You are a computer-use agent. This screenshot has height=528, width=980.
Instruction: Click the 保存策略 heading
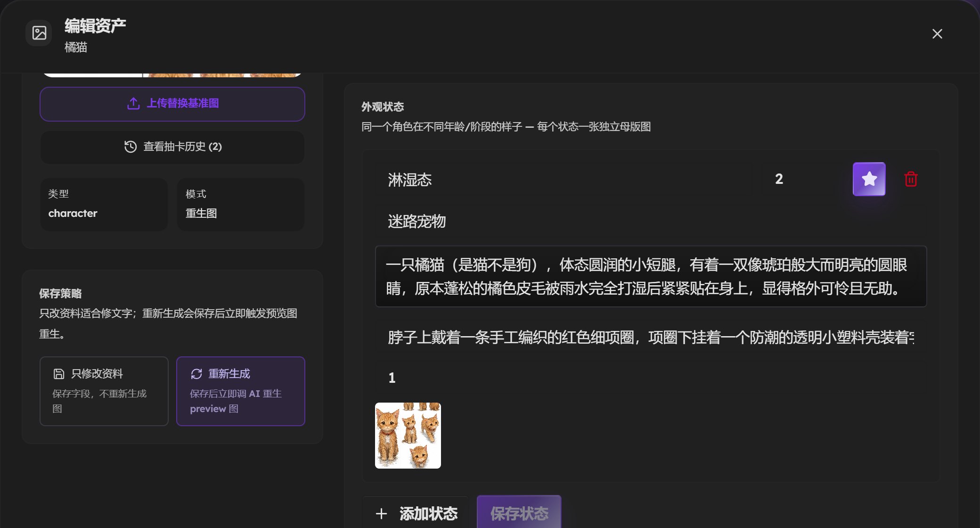click(60, 294)
